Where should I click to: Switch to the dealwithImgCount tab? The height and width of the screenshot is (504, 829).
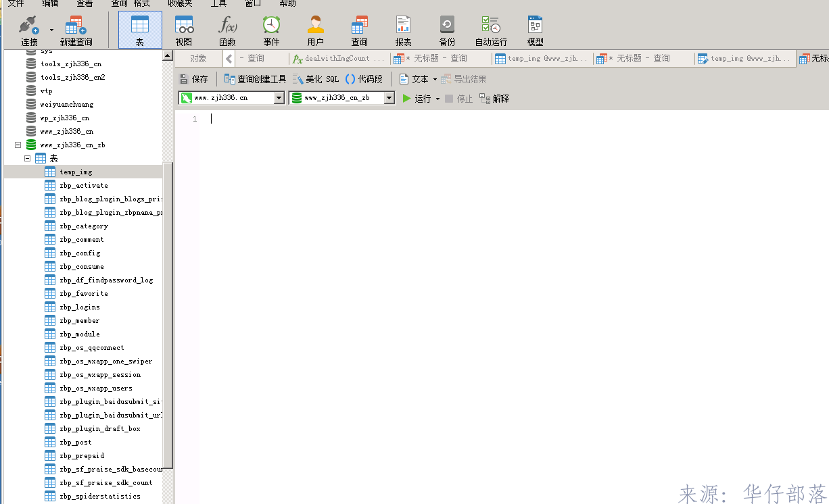[339, 59]
